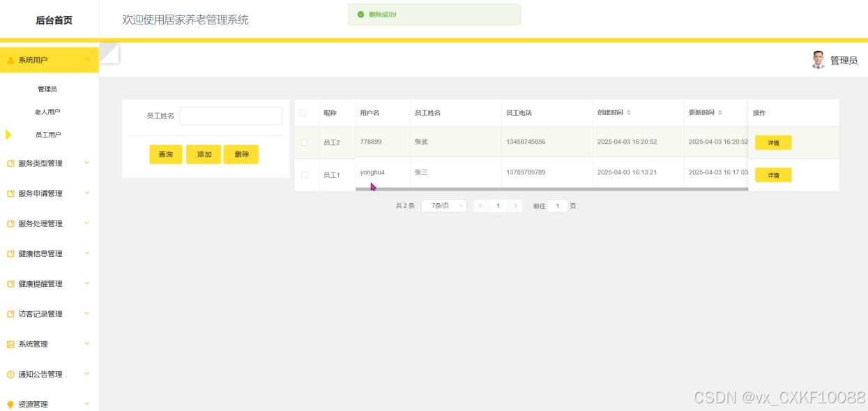
Task: Open 详情 for 张三 row
Action: click(773, 175)
